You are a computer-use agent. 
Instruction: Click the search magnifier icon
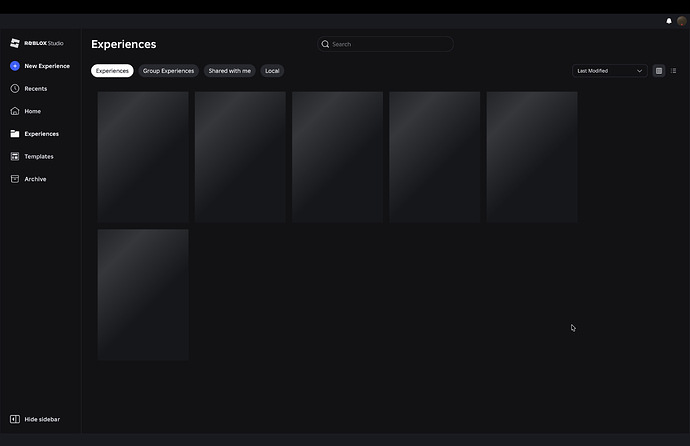325,44
